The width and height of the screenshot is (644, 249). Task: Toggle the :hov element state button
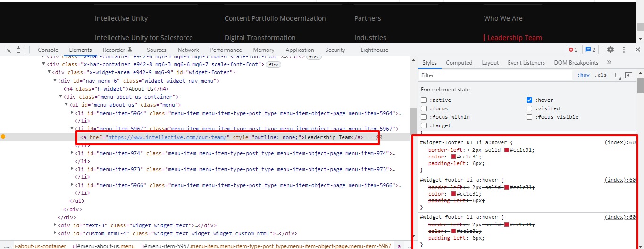coord(584,75)
